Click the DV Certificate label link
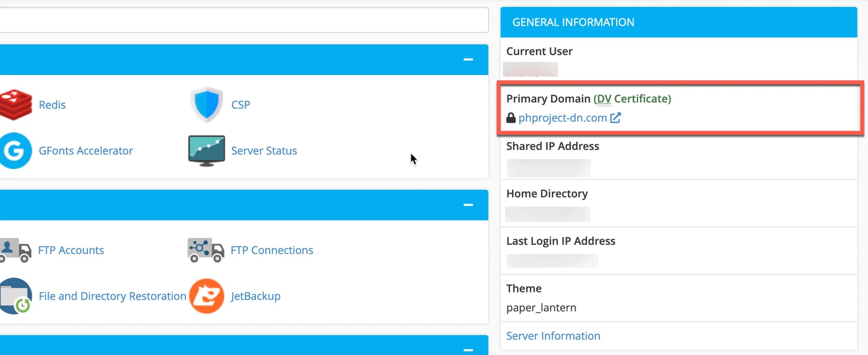This screenshot has height=355, width=868. [x=632, y=99]
